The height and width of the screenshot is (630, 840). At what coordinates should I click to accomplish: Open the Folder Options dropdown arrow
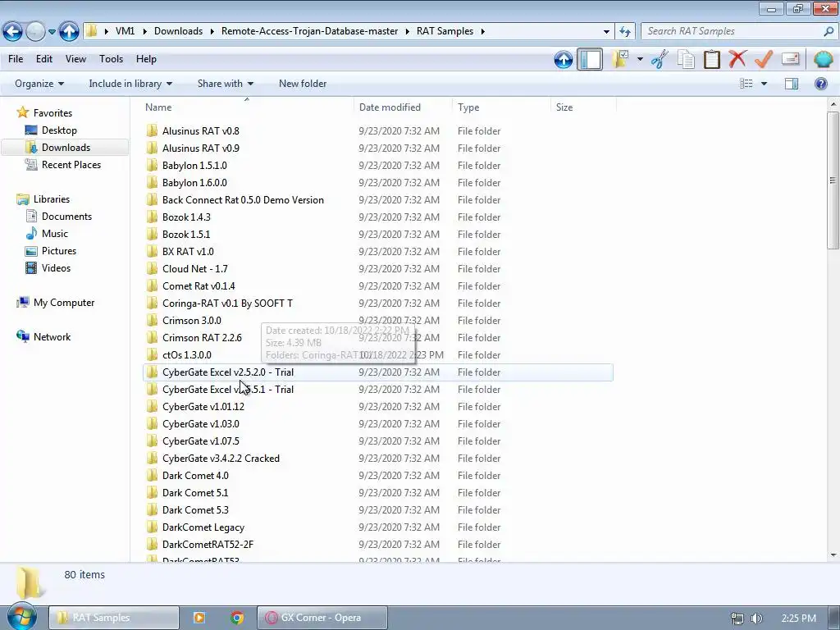[x=640, y=59]
